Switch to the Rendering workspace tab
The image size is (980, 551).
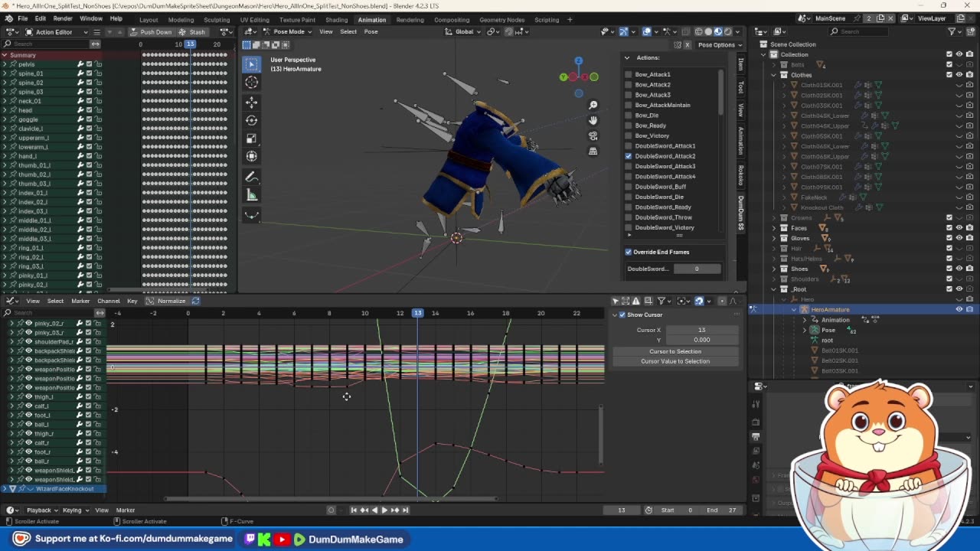(x=410, y=20)
